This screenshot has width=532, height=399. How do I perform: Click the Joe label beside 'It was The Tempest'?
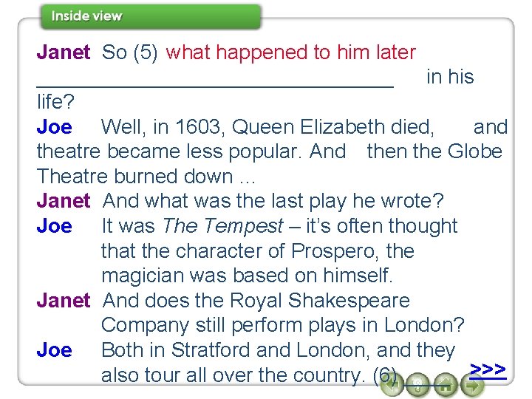pyautogui.click(x=54, y=226)
